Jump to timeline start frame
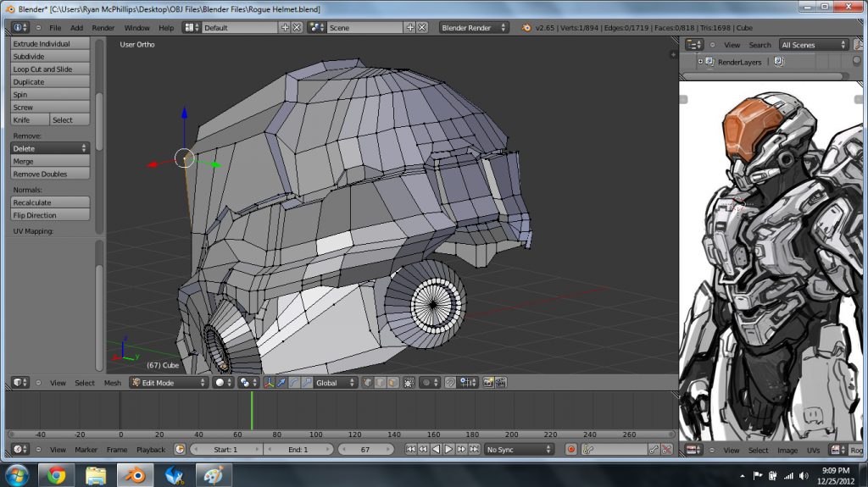The height and width of the screenshot is (487, 868). (x=410, y=450)
